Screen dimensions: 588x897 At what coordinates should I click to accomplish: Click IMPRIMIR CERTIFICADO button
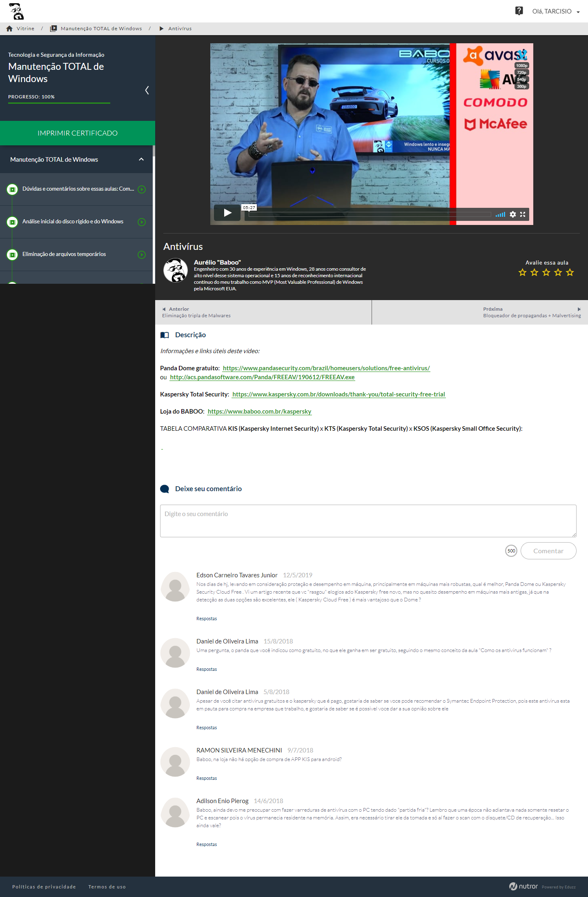tap(78, 133)
